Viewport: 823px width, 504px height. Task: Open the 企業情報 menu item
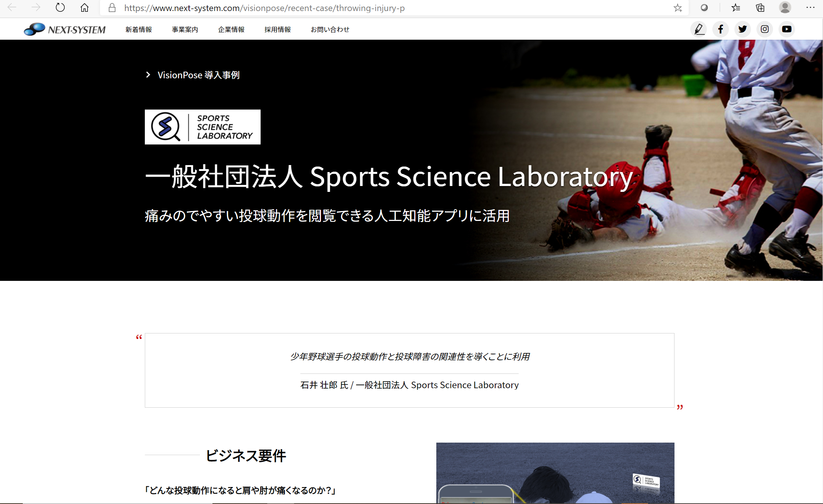tap(231, 29)
